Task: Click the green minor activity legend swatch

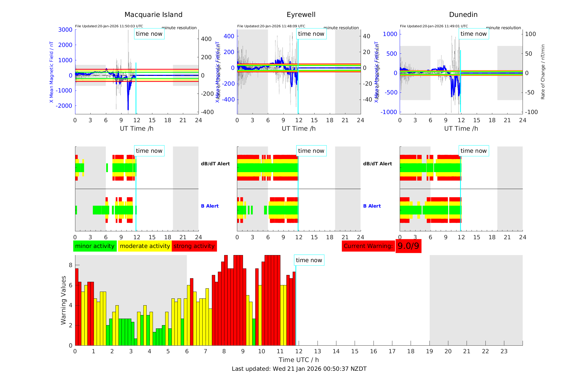Action: (x=95, y=246)
